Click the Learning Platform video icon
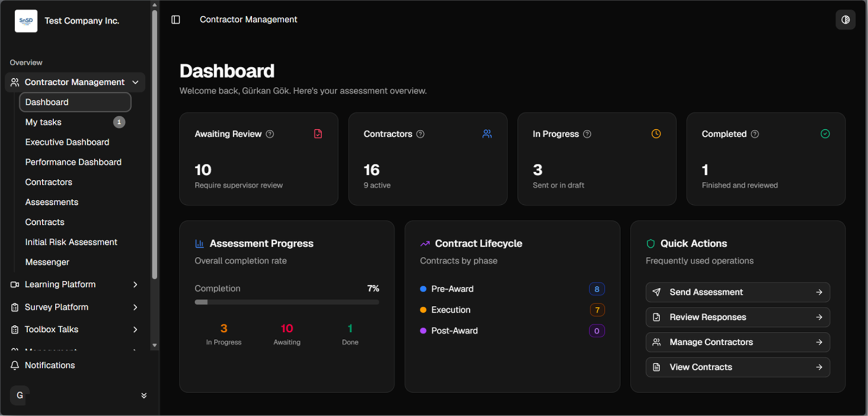 click(x=15, y=285)
